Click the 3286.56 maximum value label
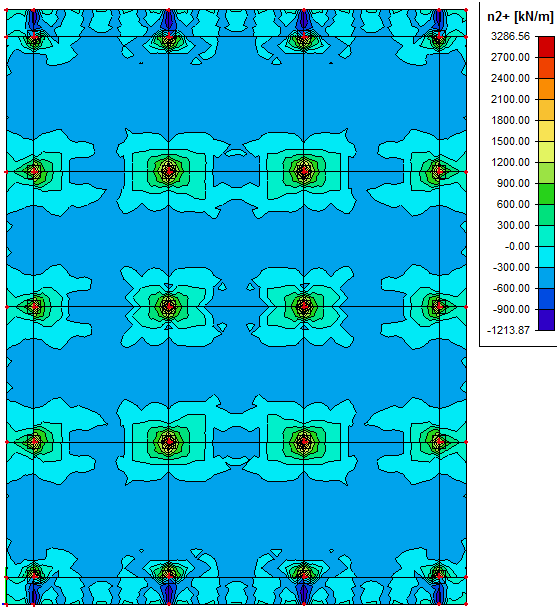This screenshot has height=610, width=559. click(510, 37)
